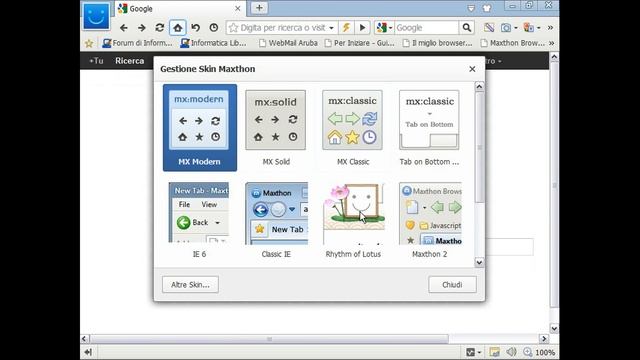Select the Maxthon 2 skin
The width and height of the screenshot is (640, 360).
click(x=430, y=220)
